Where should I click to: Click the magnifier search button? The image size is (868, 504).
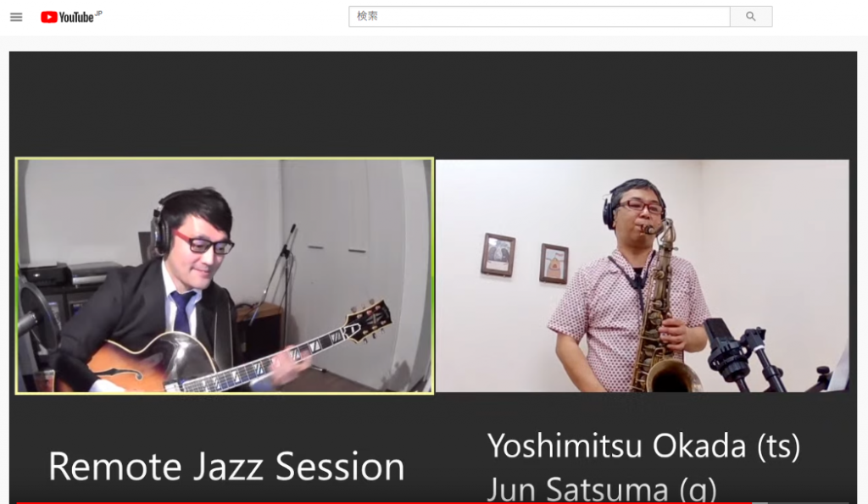tap(751, 17)
